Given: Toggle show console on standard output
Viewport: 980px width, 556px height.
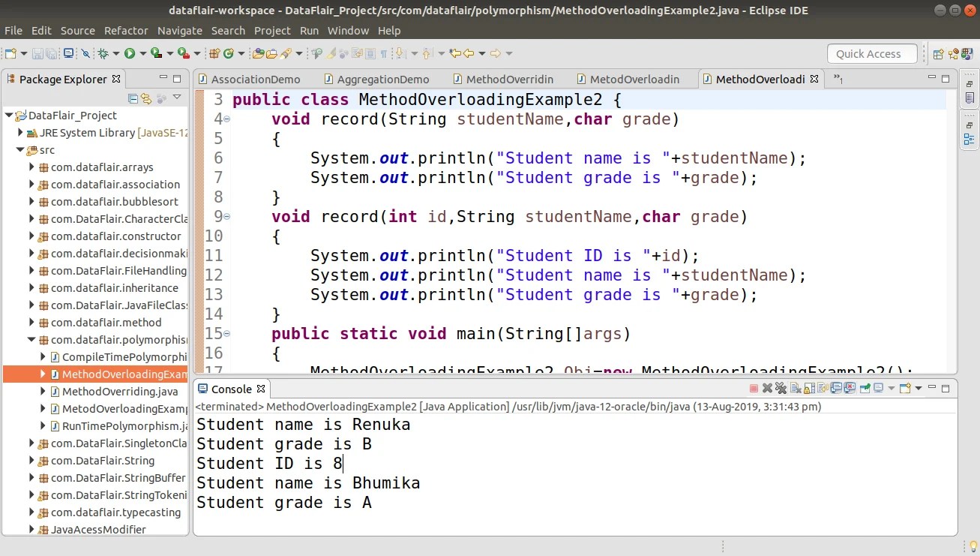Looking at the screenshot, I should tap(836, 388).
